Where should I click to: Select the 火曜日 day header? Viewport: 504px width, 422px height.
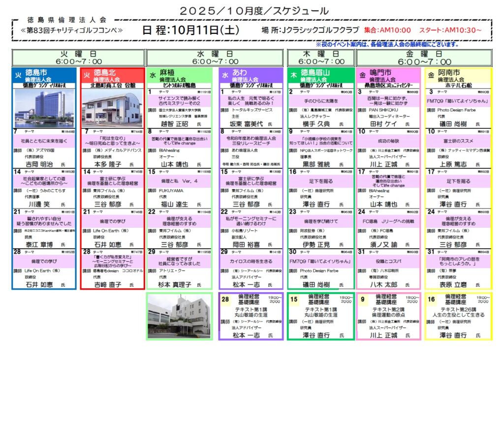click(x=78, y=57)
